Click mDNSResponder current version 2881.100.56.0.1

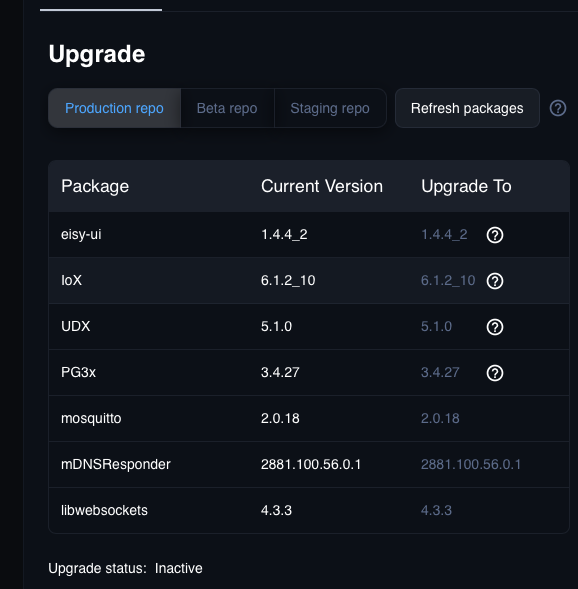point(311,465)
